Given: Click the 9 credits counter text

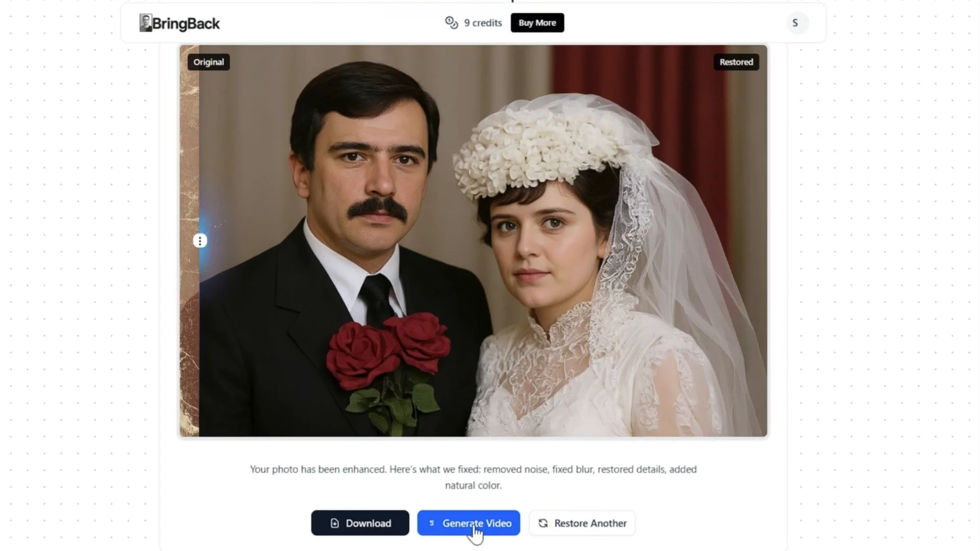Looking at the screenshot, I should (483, 23).
